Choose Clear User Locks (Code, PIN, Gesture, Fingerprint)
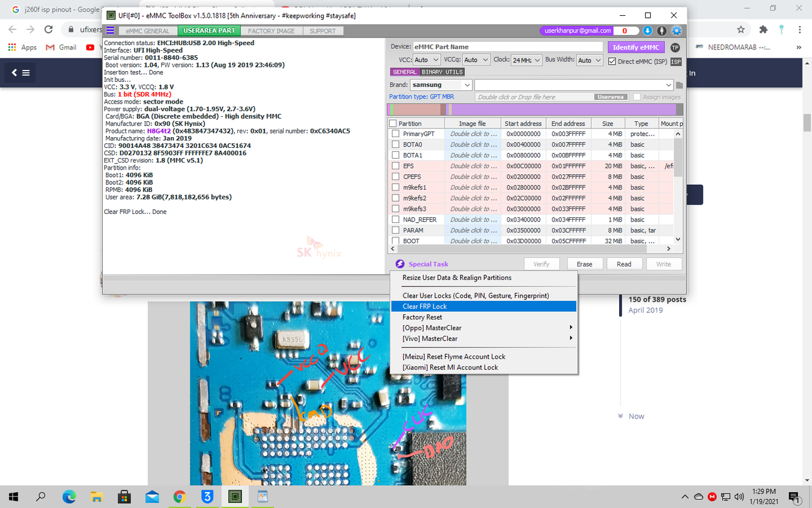Image resolution: width=812 pixels, height=508 pixels. (x=483, y=295)
